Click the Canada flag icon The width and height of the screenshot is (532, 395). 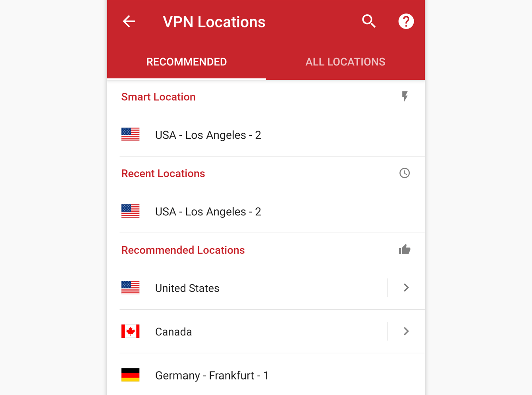click(x=130, y=331)
